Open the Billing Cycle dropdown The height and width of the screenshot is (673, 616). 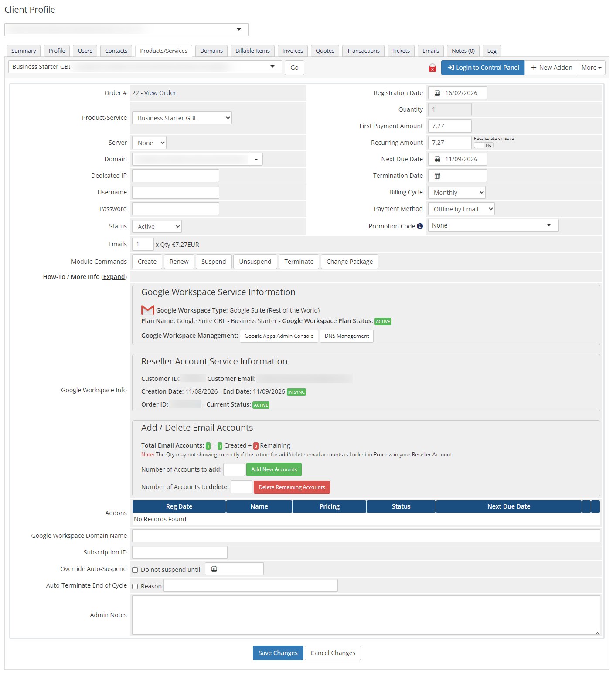(457, 192)
